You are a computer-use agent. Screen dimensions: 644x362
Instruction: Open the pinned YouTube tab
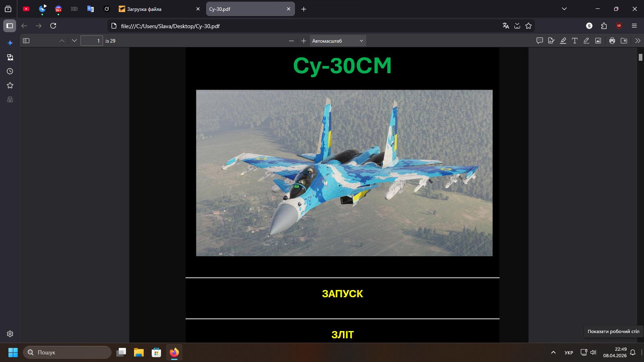coord(26,9)
